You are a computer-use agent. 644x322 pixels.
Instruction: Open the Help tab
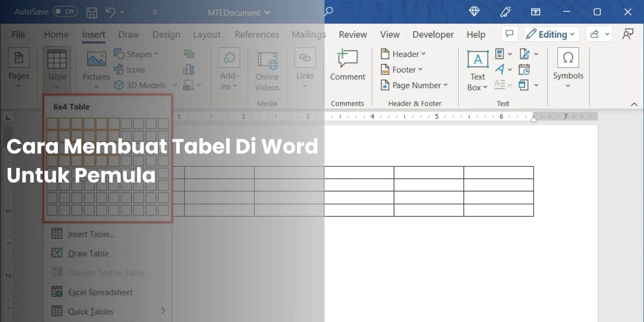[x=476, y=35]
